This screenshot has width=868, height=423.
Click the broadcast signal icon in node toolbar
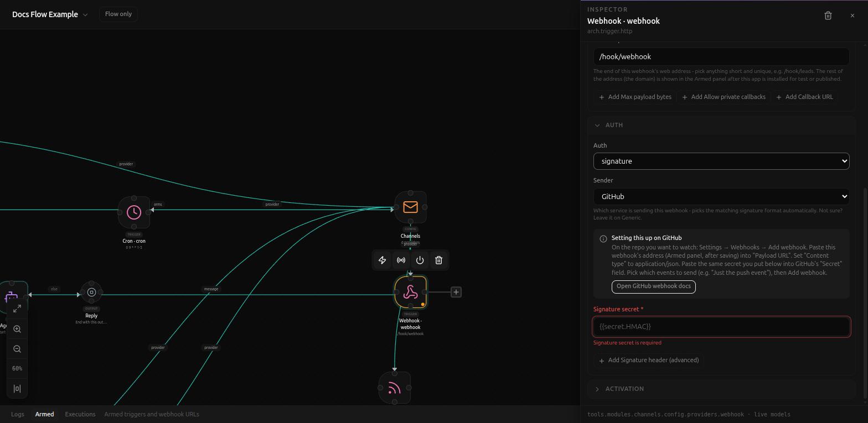401,260
